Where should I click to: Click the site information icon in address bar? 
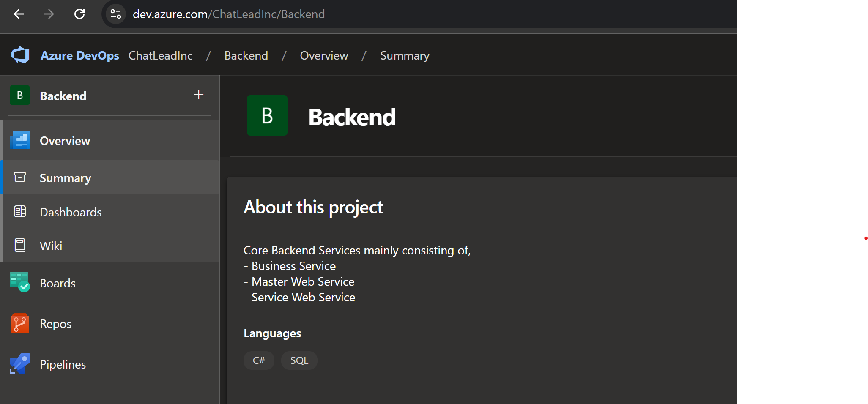[116, 14]
